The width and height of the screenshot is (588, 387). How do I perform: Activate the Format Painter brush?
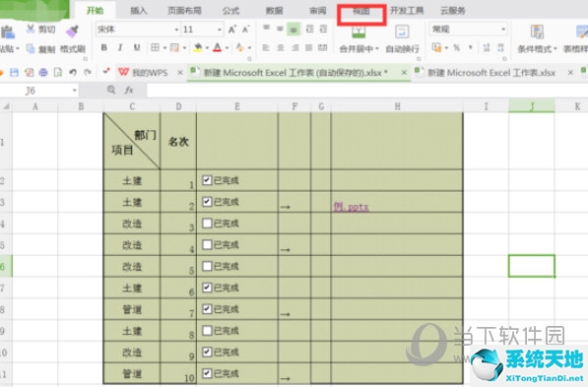click(72, 31)
